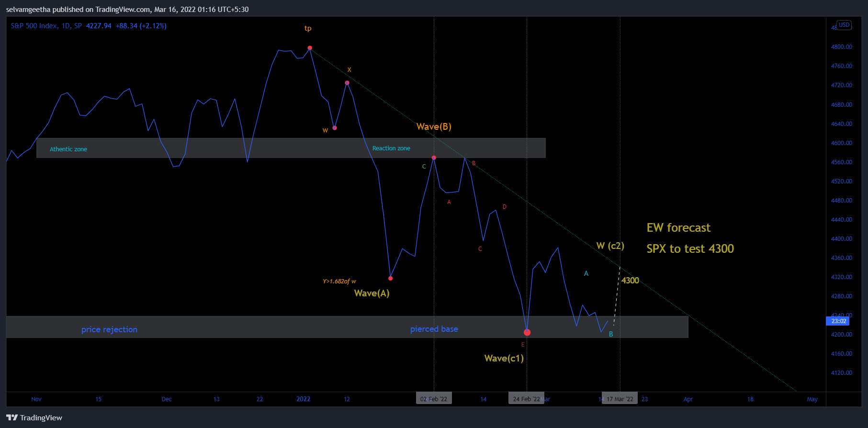Click the red 'D' wave label
868x428 pixels.
point(504,207)
